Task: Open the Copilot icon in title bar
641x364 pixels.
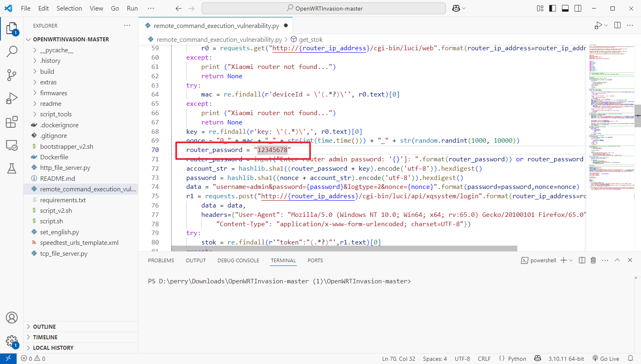Action: coord(456,9)
